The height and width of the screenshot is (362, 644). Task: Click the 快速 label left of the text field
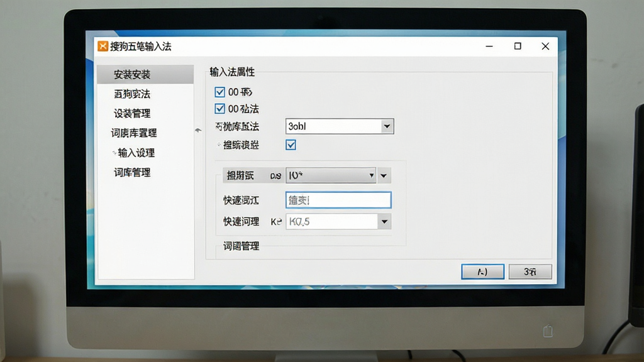click(x=241, y=200)
